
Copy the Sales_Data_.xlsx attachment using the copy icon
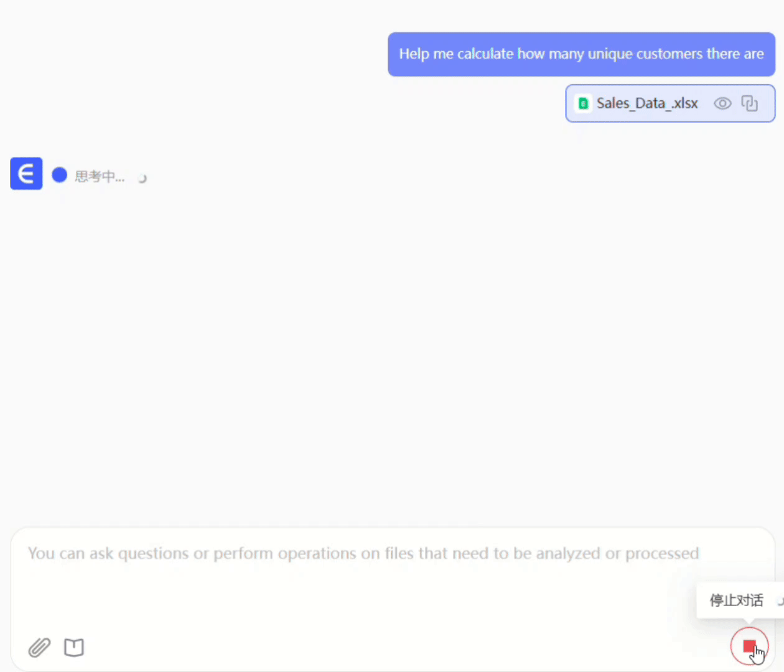pyautogui.click(x=750, y=103)
